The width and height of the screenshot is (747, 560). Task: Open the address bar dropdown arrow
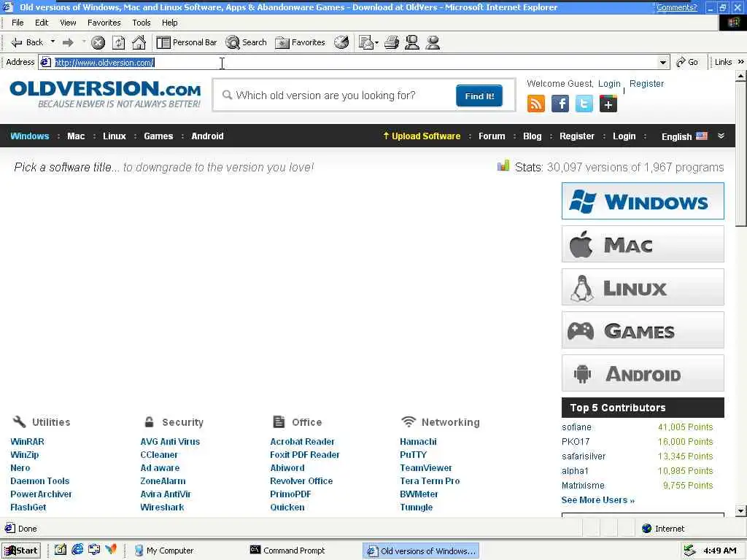coord(662,63)
